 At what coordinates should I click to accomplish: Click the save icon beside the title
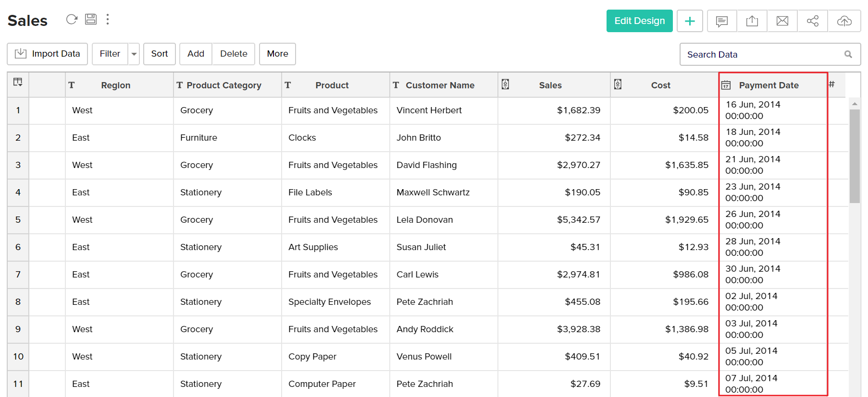pyautogui.click(x=91, y=19)
